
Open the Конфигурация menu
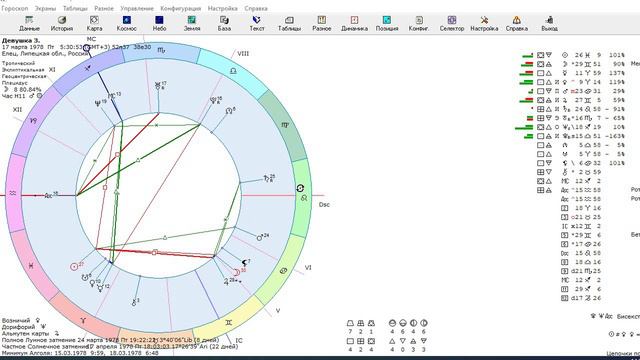[180, 8]
